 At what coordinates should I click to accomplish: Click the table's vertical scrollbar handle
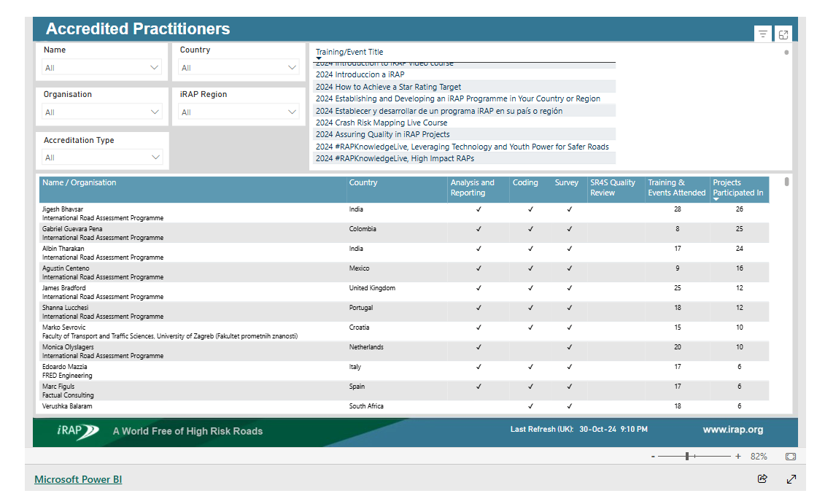point(786,182)
